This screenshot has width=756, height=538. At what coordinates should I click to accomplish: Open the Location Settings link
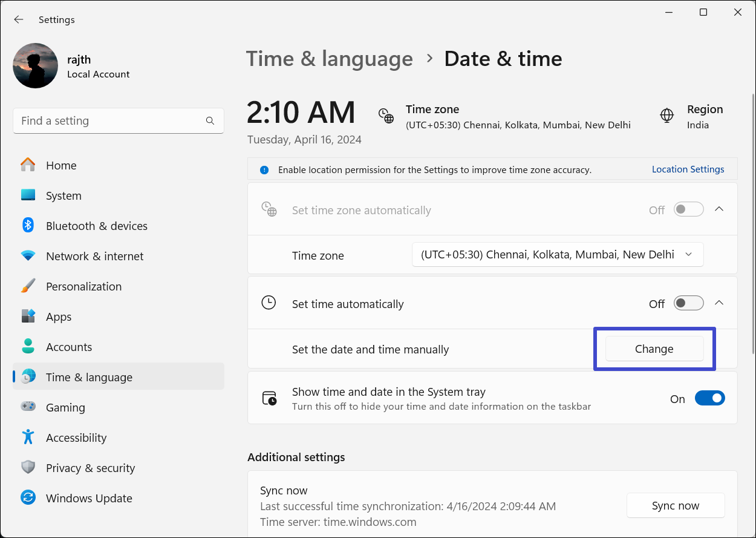(688, 169)
